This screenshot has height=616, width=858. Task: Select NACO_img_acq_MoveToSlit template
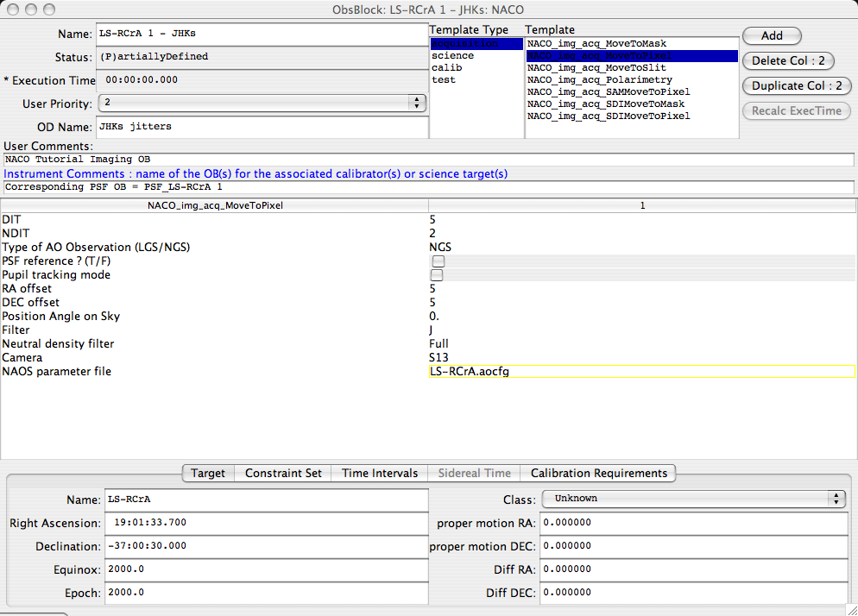[632, 68]
